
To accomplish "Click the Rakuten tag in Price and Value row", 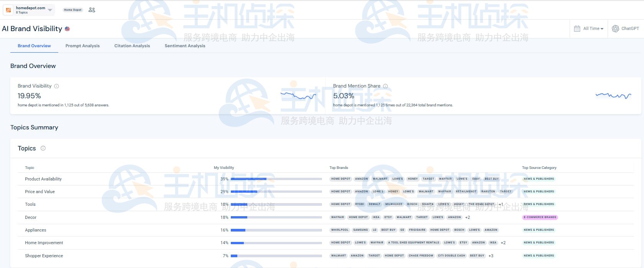I will pos(488,192).
